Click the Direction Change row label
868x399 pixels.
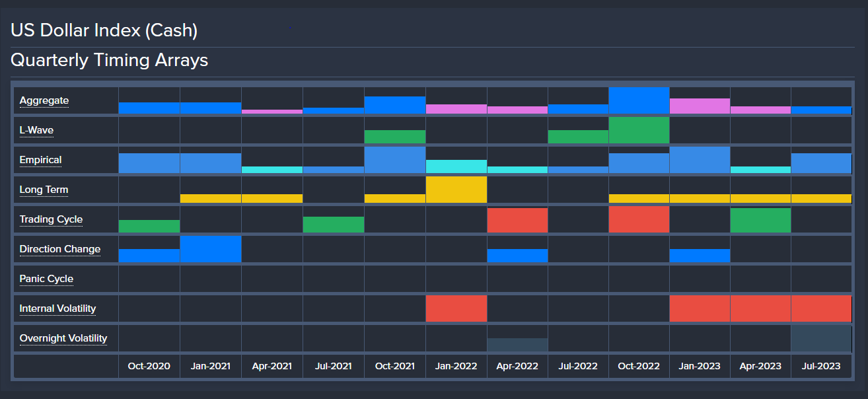(x=59, y=249)
